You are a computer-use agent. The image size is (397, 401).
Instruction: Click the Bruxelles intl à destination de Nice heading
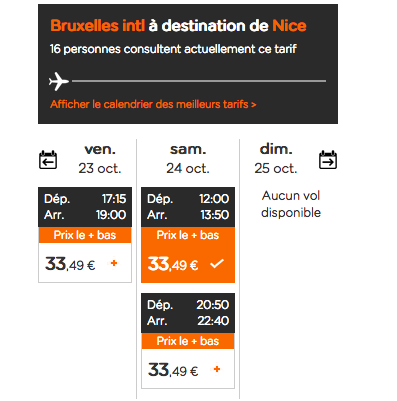[178, 26]
